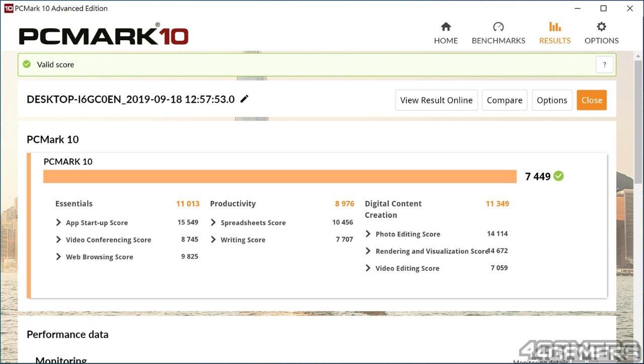Expand App Start-up Score
This screenshot has height=364, width=644.
tap(59, 223)
